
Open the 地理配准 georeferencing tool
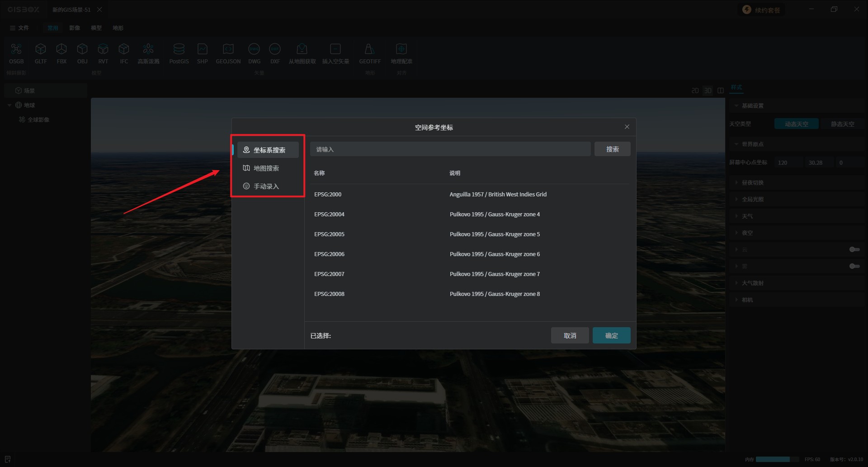click(x=401, y=49)
